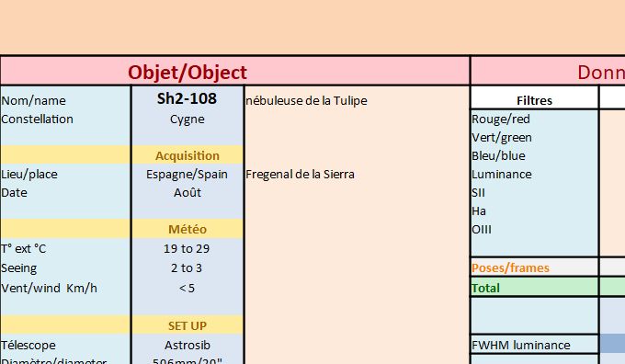Click the Août date cell
Image resolution: width=625 pixels, height=364 pixels.
click(187, 192)
